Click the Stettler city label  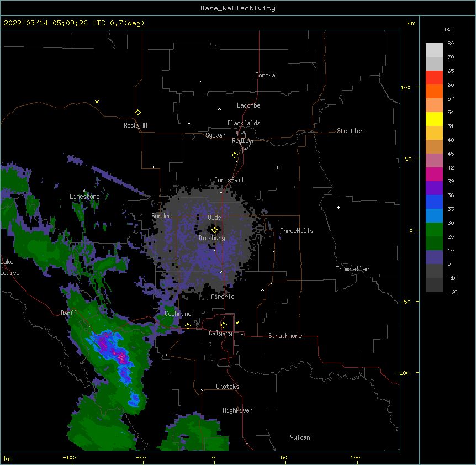[x=350, y=131]
